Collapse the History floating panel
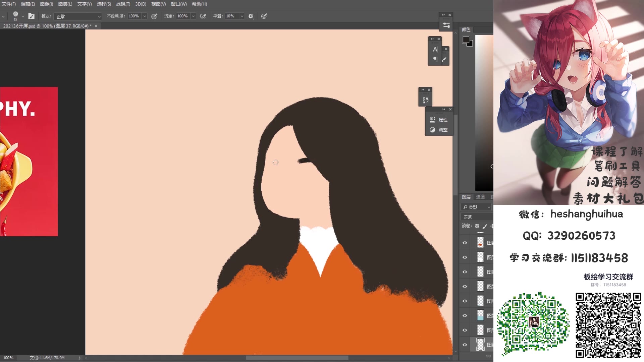 (x=423, y=90)
